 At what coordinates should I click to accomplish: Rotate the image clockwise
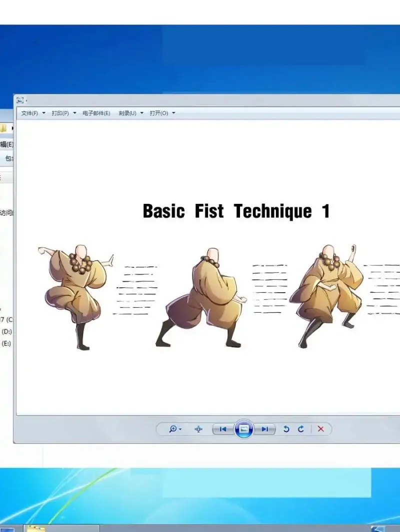301,429
